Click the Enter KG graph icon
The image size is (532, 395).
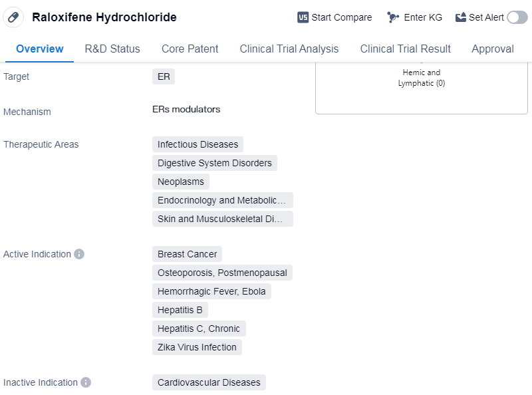click(x=393, y=17)
